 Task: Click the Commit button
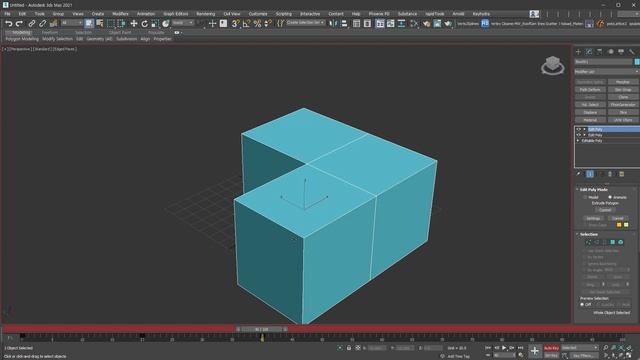(x=605, y=210)
